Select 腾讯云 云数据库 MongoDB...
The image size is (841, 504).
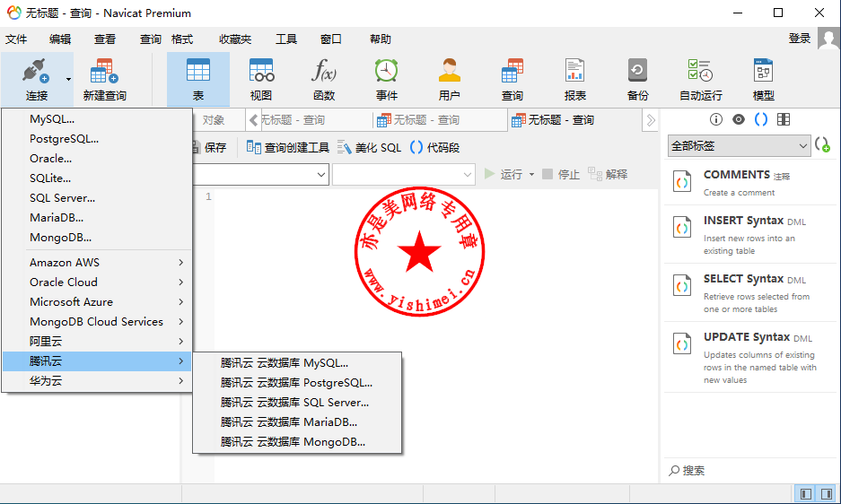click(x=297, y=442)
